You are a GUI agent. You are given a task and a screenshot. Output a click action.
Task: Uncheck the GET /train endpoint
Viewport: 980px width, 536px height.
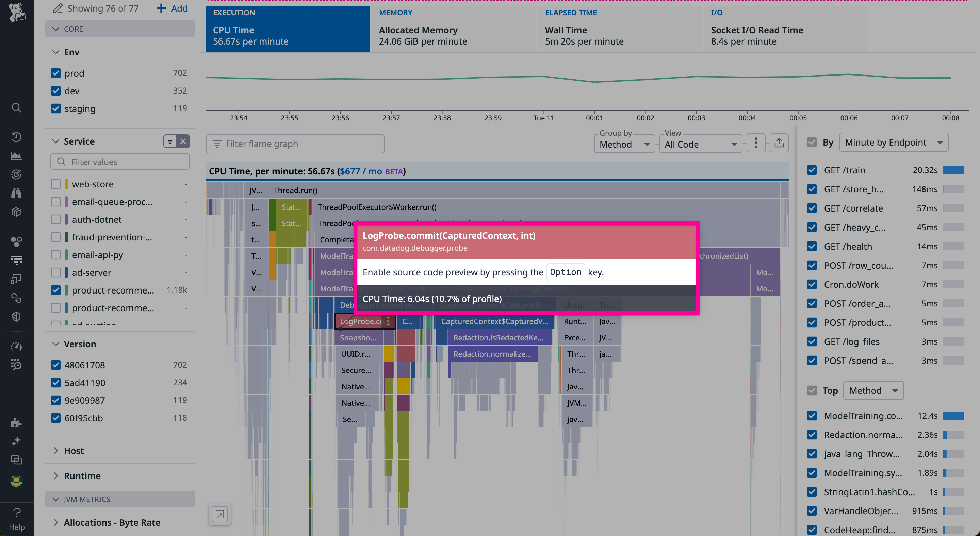point(812,170)
